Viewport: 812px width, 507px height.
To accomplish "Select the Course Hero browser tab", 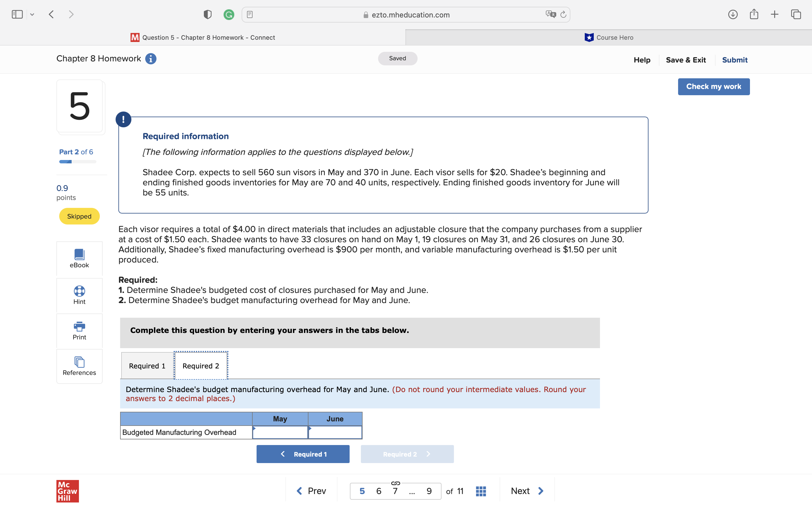I will coord(610,37).
